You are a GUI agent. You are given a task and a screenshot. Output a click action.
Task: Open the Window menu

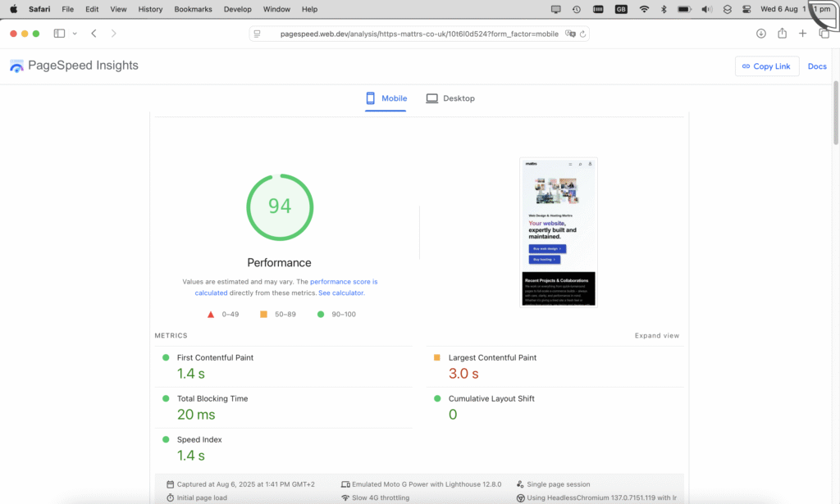(276, 9)
